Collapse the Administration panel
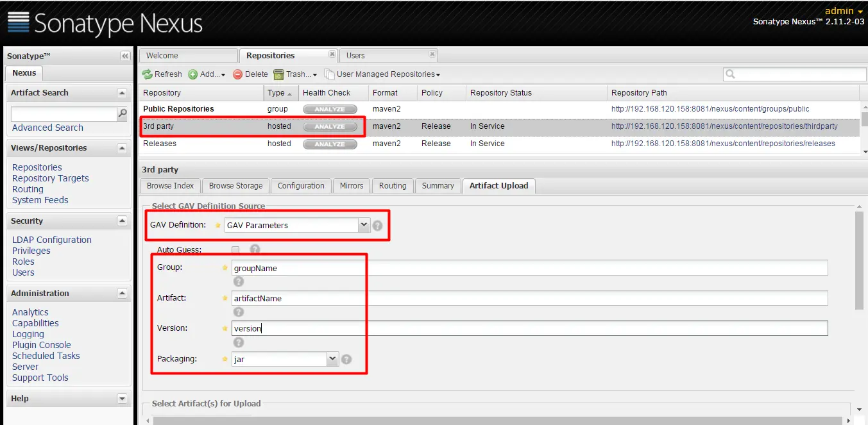 tap(122, 294)
